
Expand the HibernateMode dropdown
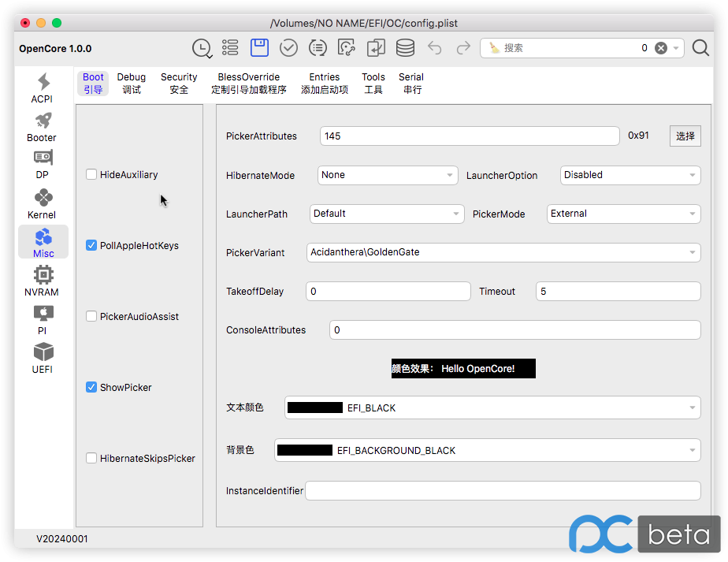click(388, 175)
